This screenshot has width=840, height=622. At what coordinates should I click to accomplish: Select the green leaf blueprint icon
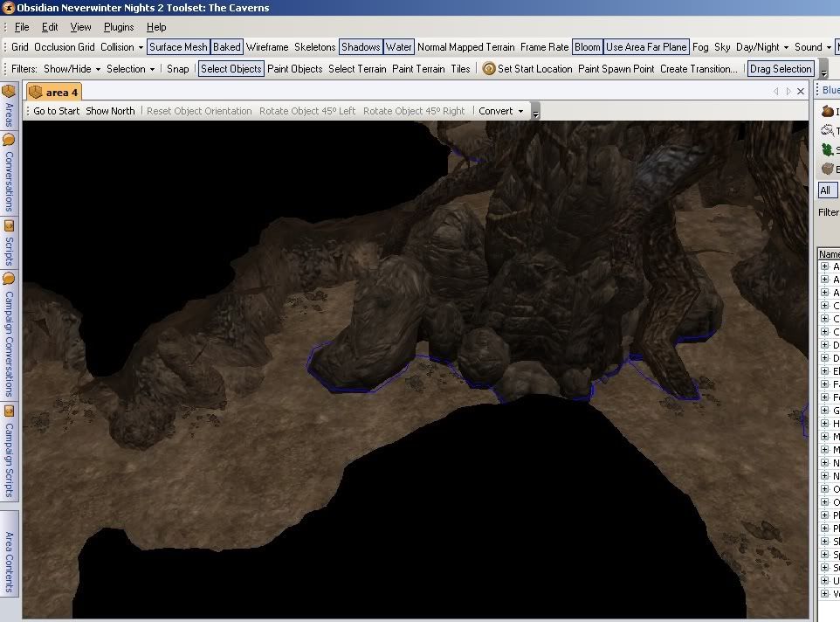click(x=827, y=150)
